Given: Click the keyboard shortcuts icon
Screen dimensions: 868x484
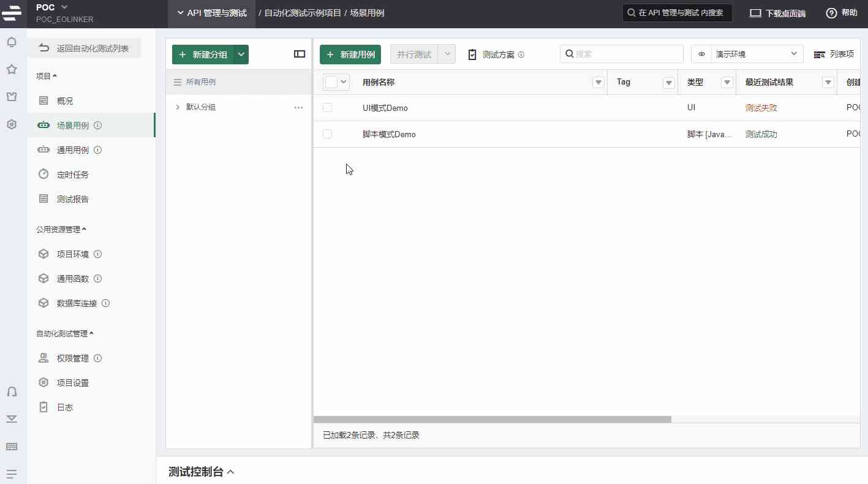Looking at the screenshot, I should tap(12, 447).
